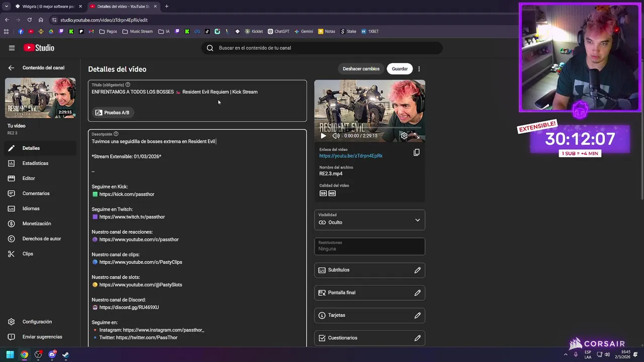Open a new browser tab

coord(167,7)
